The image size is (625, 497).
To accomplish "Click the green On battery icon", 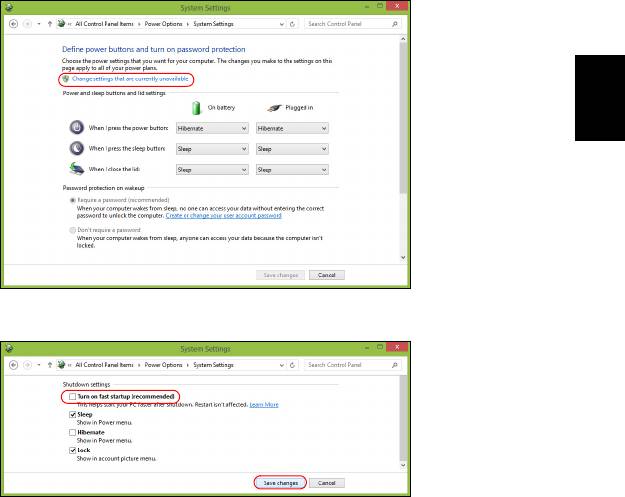I will 196,107.
